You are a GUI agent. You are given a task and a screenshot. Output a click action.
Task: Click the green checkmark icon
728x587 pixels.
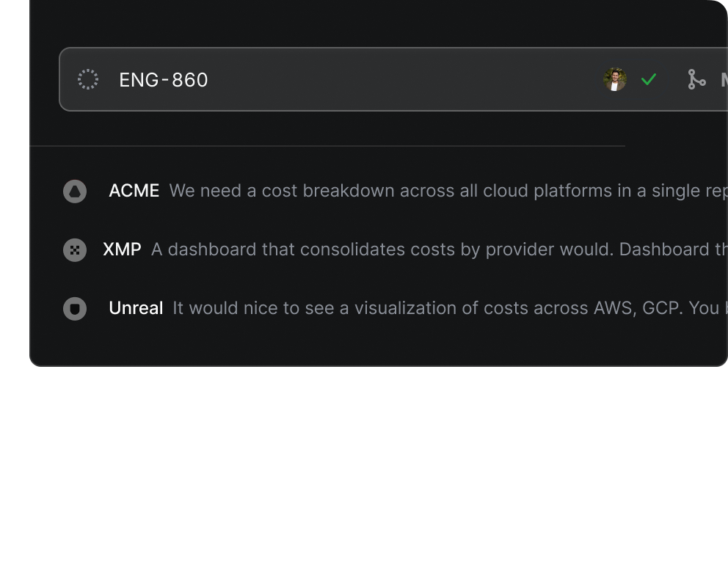(648, 79)
